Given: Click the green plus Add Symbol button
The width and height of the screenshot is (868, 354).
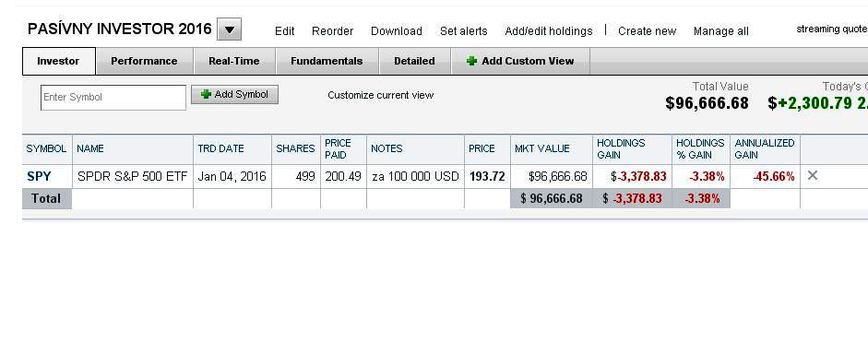Looking at the screenshot, I should [234, 95].
